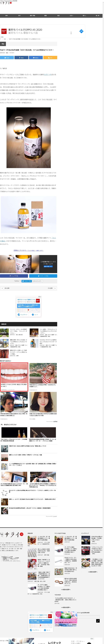Follow on Twitter with the フォローする button
The height and width of the screenshot is (644, 104).
tap(27, 281)
